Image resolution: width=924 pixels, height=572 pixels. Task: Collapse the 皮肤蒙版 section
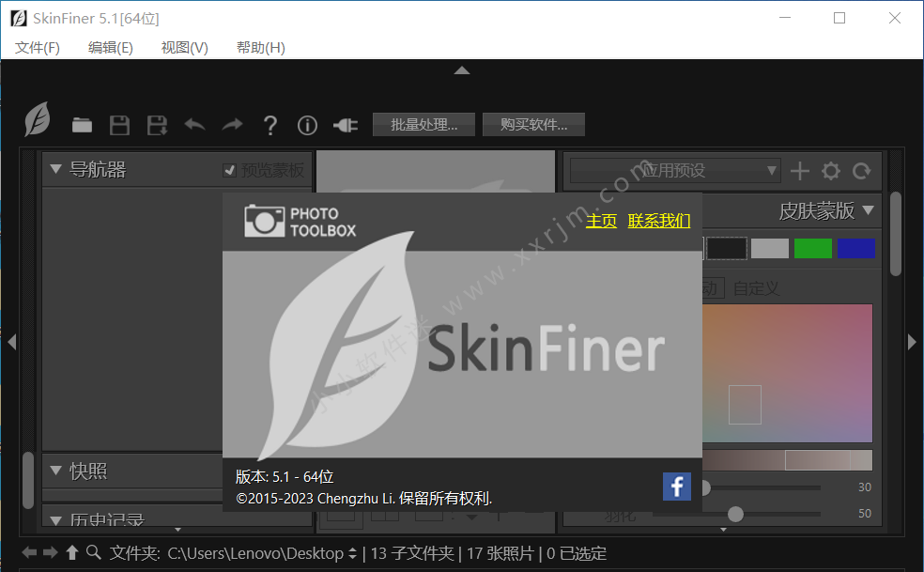point(868,210)
